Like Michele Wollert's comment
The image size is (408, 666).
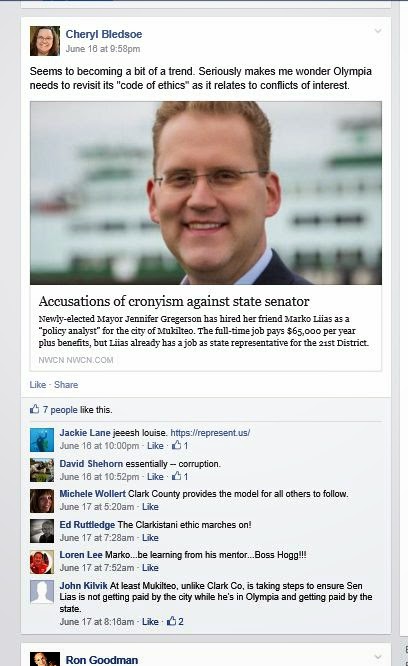[150, 507]
